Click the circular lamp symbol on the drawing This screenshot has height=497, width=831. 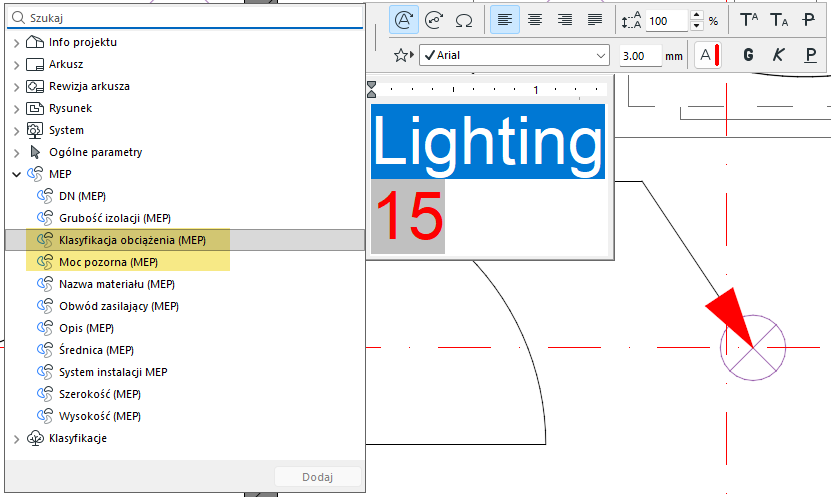[753, 348]
